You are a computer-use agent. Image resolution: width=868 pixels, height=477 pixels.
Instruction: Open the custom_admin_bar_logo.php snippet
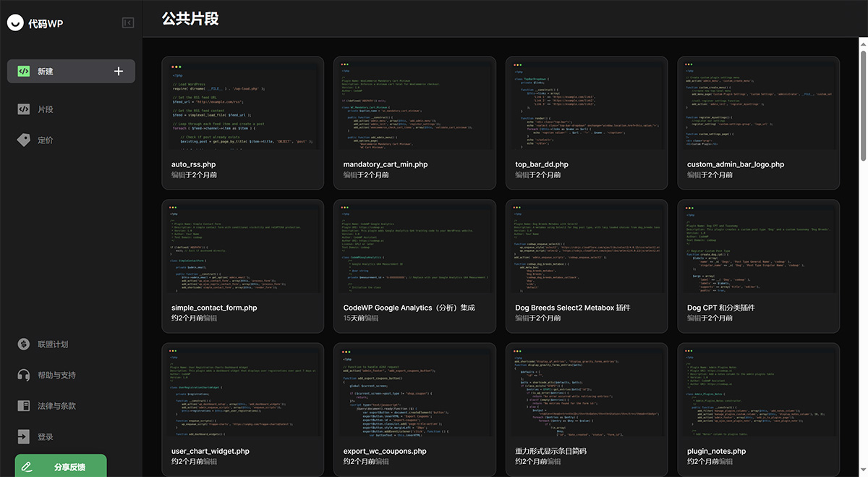pos(758,122)
